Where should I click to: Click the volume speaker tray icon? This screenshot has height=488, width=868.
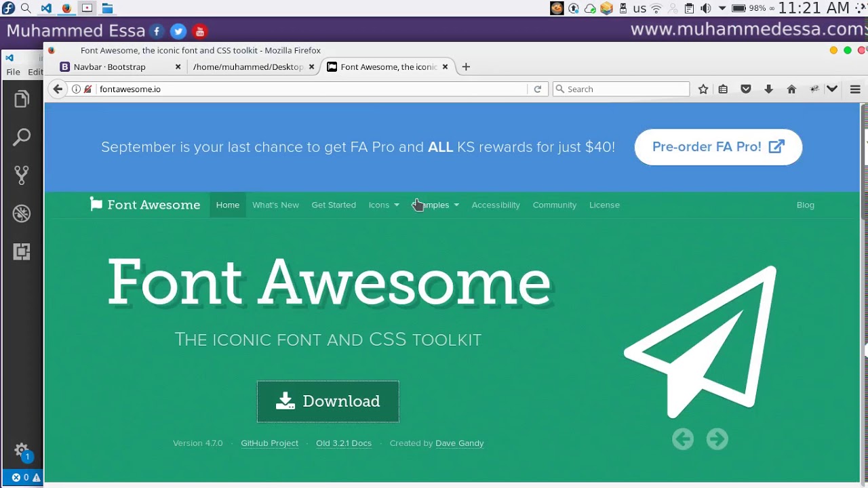(705, 8)
